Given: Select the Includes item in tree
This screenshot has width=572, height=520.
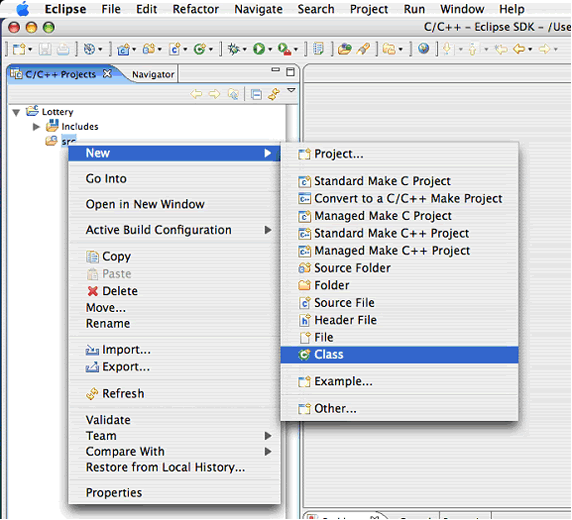Looking at the screenshot, I should coord(80,127).
